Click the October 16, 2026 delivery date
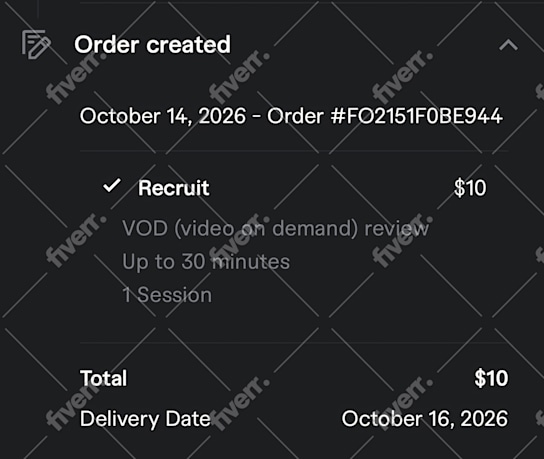 425,418
